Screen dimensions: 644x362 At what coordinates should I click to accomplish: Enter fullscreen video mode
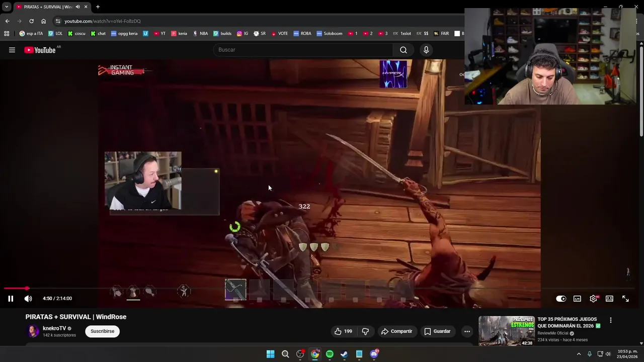click(625, 299)
